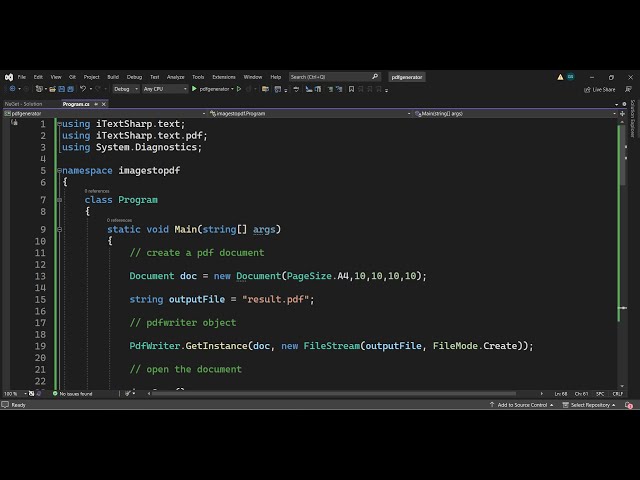The height and width of the screenshot is (480, 640).
Task: Click the No issues found status icon
Action: (55, 394)
